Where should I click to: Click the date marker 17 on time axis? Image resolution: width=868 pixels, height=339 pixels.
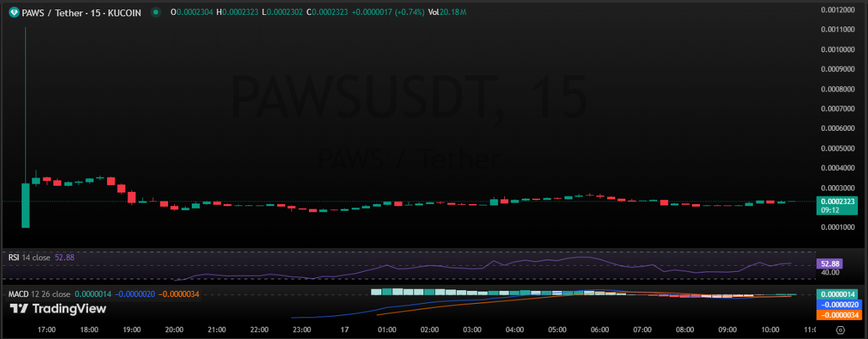tap(344, 330)
